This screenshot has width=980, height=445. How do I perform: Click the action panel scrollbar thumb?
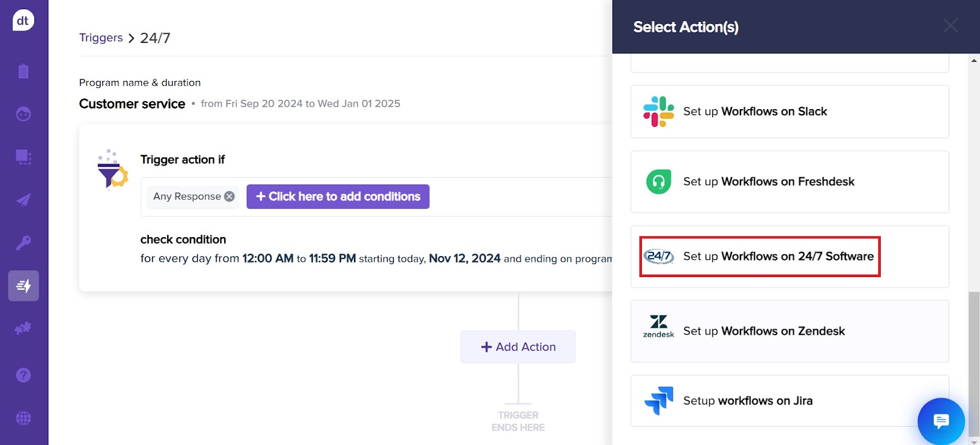[x=973, y=363]
